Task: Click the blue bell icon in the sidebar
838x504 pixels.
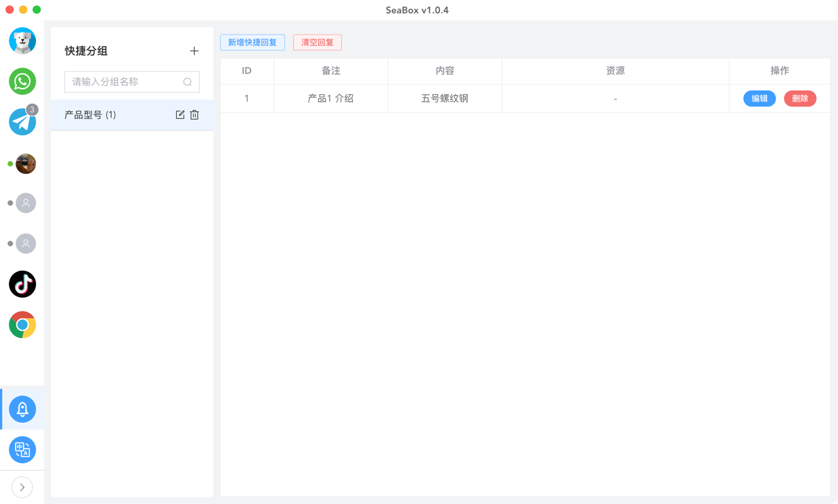Action: click(x=22, y=409)
